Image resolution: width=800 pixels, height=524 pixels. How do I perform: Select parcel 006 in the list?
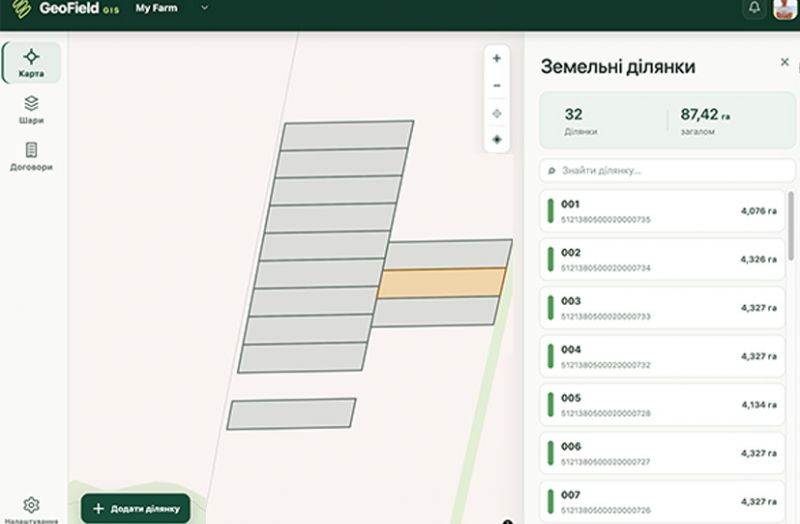click(662, 453)
